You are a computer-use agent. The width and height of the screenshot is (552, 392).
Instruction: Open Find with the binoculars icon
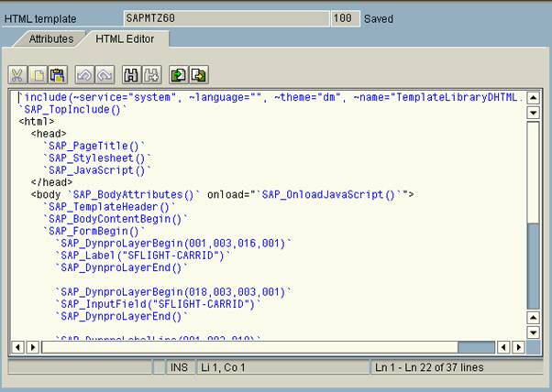pos(132,75)
